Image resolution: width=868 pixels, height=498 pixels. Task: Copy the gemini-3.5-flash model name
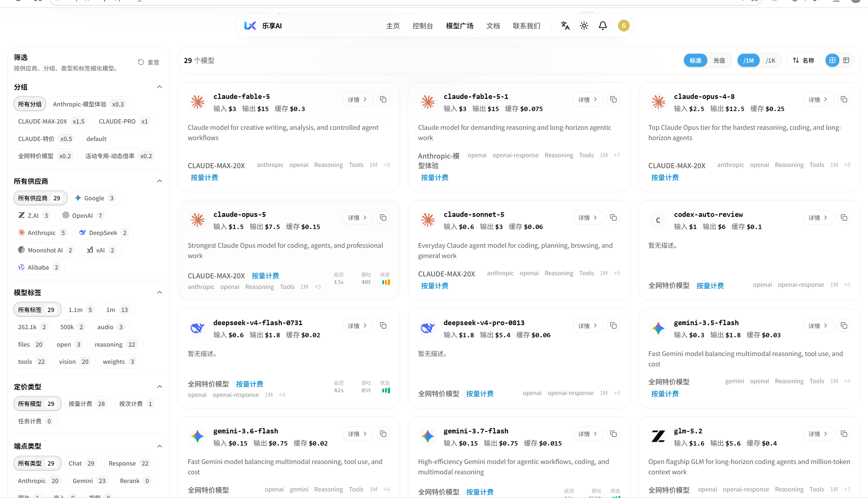point(844,326)
